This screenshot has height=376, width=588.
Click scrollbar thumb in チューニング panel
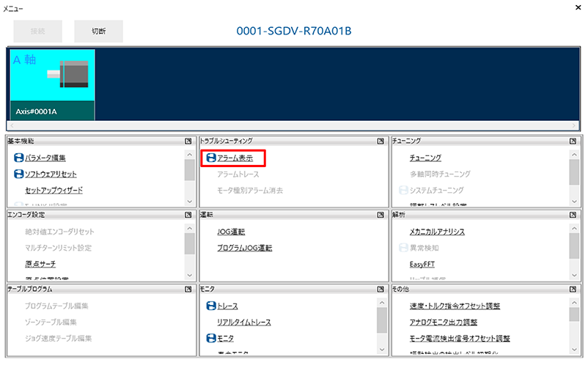tap(574, 172)
